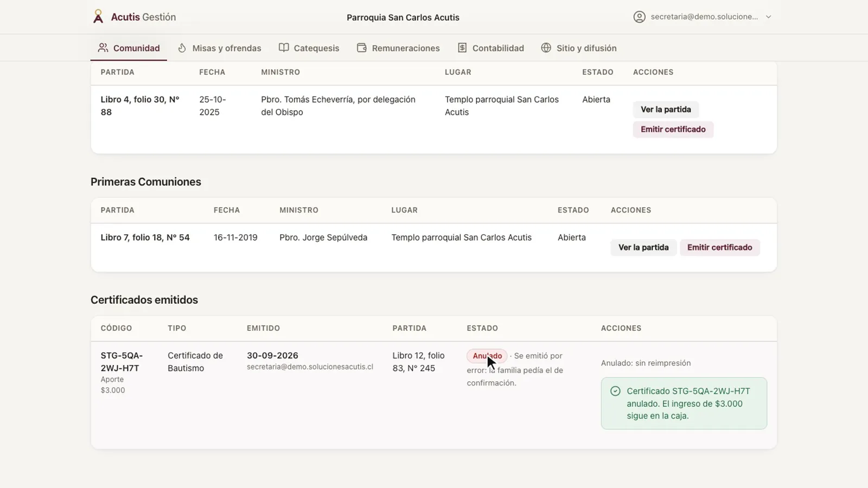Go to the Catequesis tab

pyautogui.click(x=309, y=48)
